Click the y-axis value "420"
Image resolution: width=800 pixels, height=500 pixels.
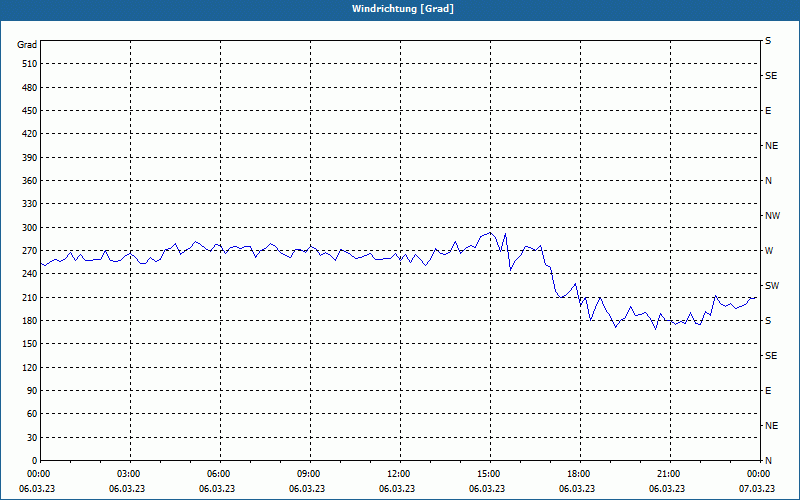pos(30,134)
